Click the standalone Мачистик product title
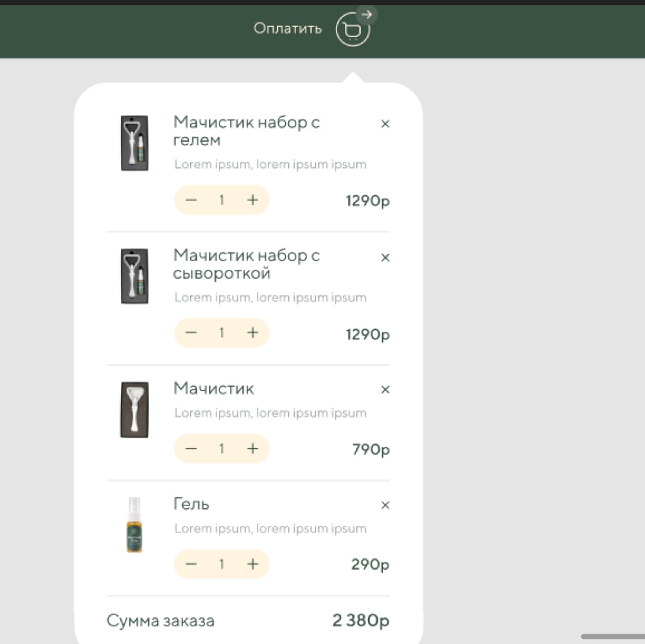 (214, 388)
